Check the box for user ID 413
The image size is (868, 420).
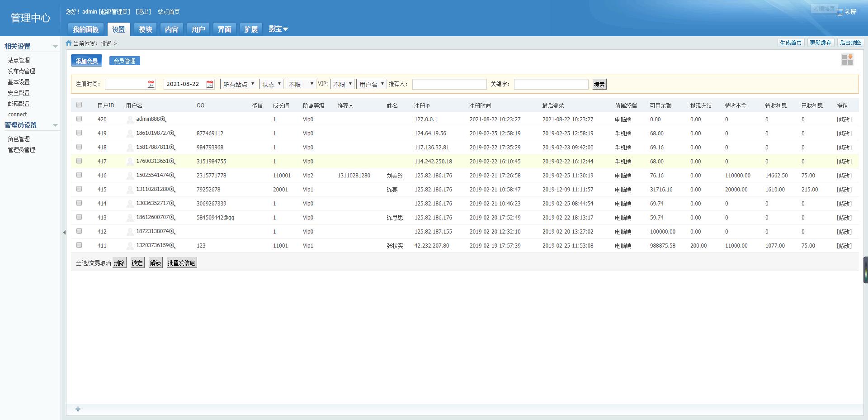tap(79, 217)
